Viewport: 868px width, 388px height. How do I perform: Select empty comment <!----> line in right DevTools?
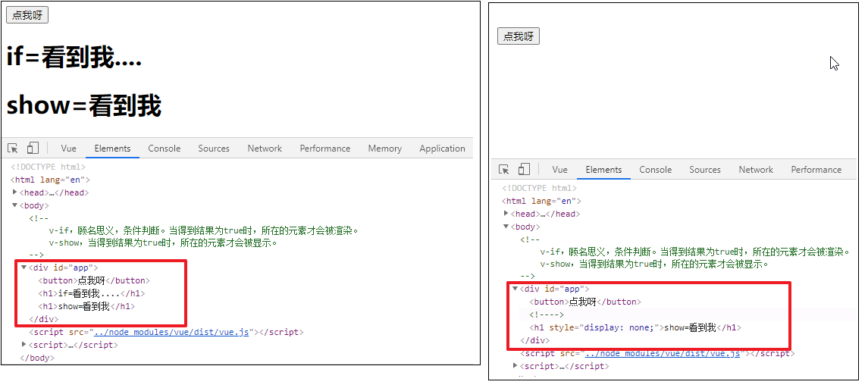547,314
